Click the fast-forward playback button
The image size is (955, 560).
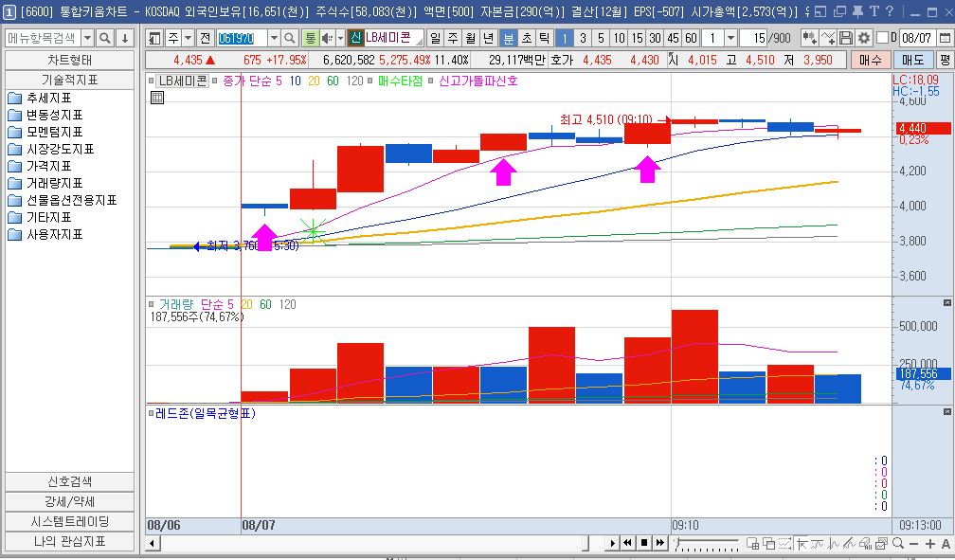tap(659, 543)
